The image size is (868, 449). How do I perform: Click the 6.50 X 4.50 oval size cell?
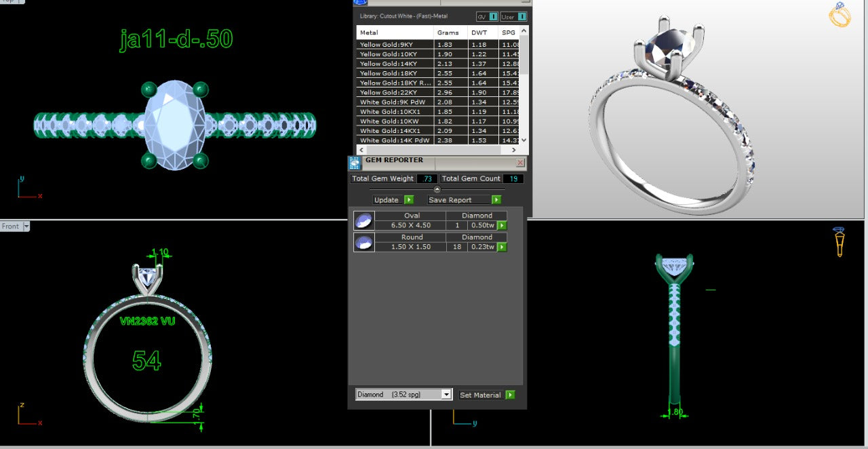click(410, 226)
